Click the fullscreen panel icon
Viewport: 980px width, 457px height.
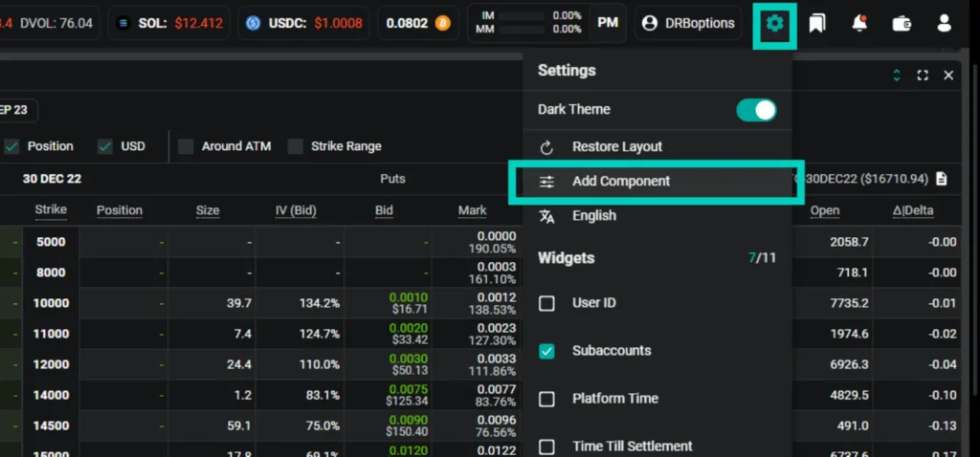923,75
